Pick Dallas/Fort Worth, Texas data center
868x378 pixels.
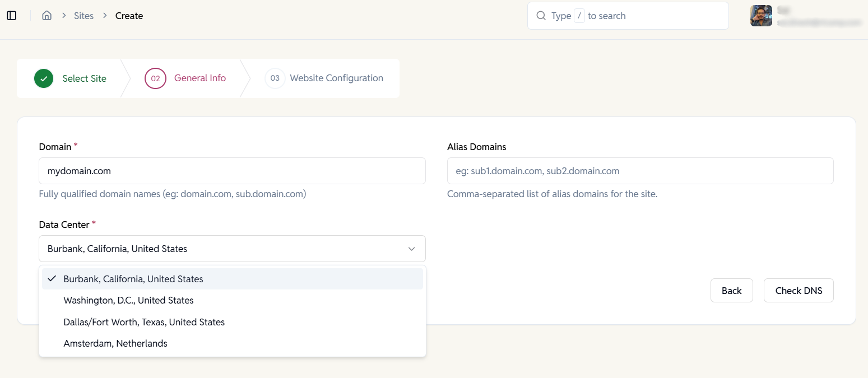pyautogui.click(x=144, y=322)
